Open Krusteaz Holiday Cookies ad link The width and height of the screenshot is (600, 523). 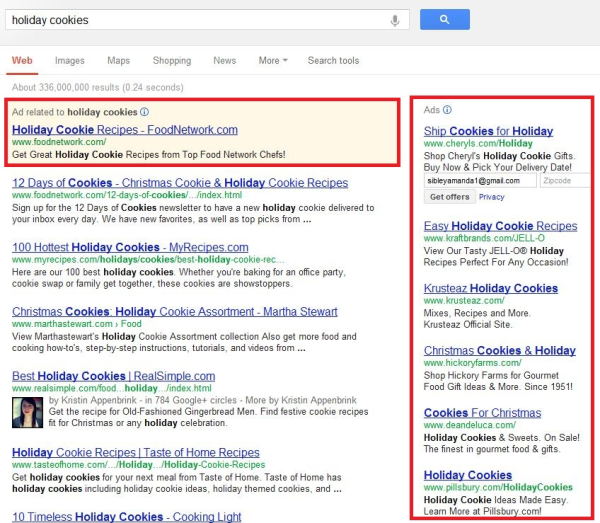coord(490,288)
